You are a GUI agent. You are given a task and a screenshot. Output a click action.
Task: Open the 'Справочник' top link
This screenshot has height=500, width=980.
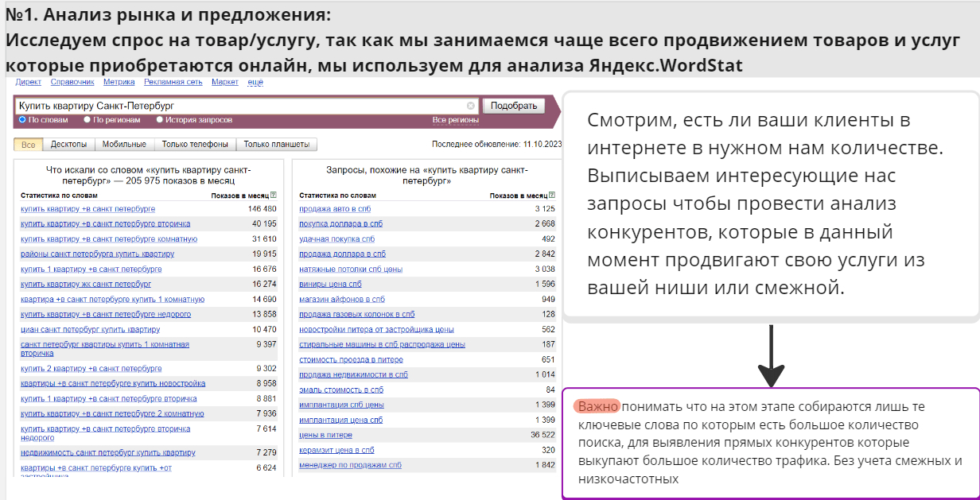(72, 82)
